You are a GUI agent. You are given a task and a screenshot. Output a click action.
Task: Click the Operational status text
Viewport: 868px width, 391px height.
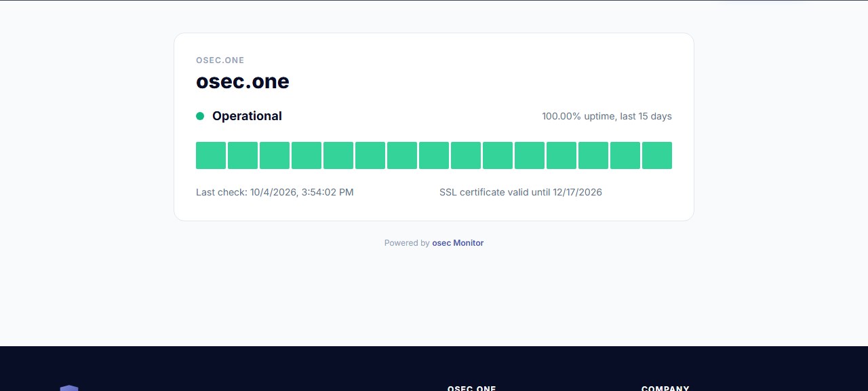pyautogui.click(x=247, y=116)
